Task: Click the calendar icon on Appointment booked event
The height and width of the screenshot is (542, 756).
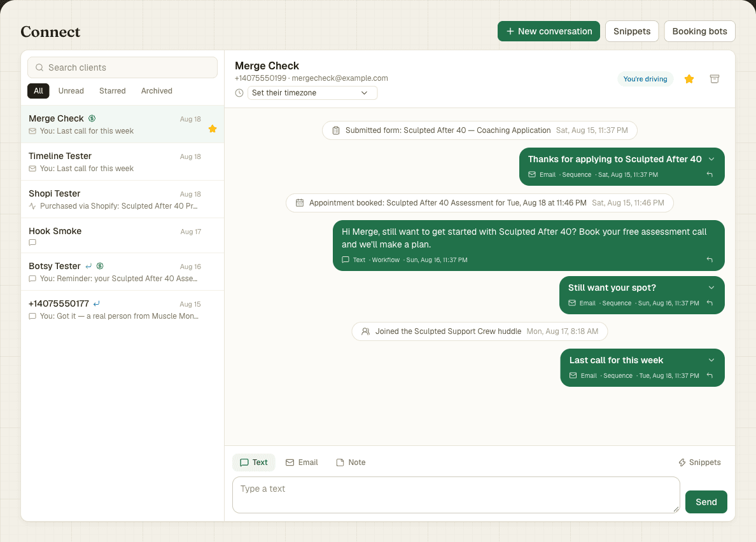Action: coord(300,203)
